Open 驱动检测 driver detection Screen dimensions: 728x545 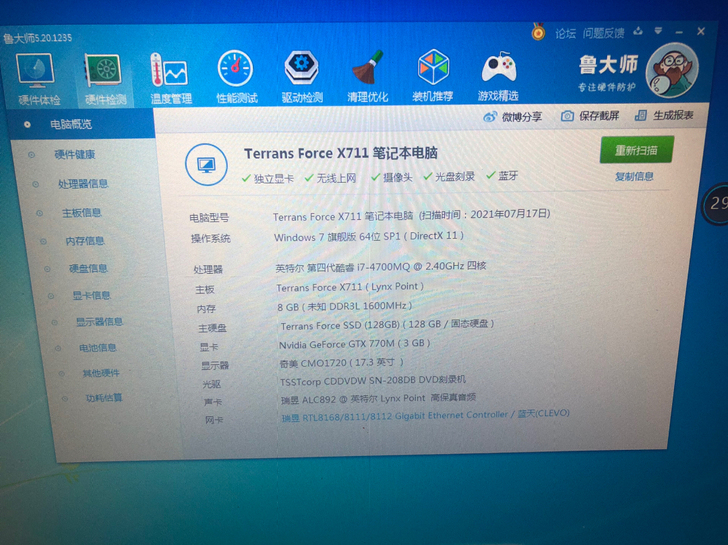pos(302,77)
